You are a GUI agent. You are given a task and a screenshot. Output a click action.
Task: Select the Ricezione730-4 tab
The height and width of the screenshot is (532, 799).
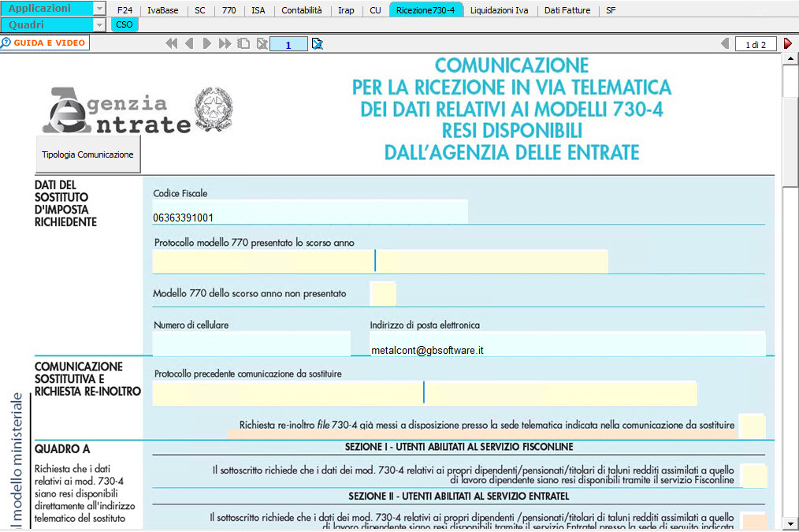coord(426,10)
